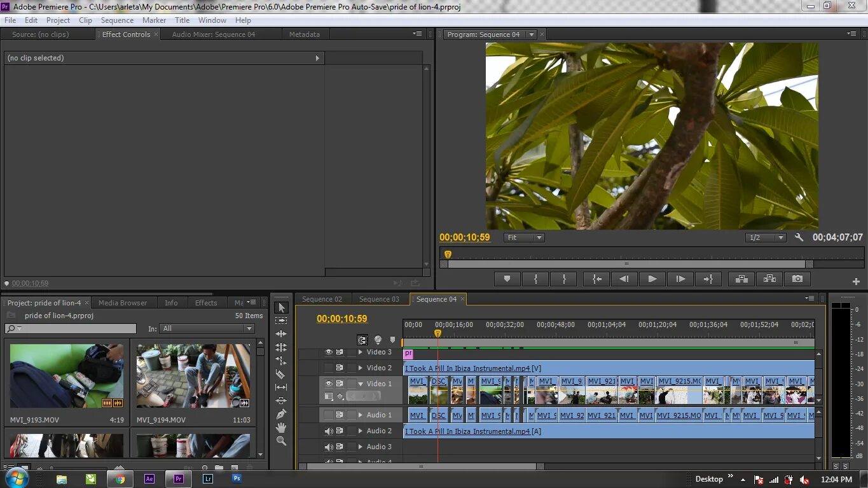
Task: Select the MVI_9215.MOV clip on Video 1
Action: (x=679, y=390)
